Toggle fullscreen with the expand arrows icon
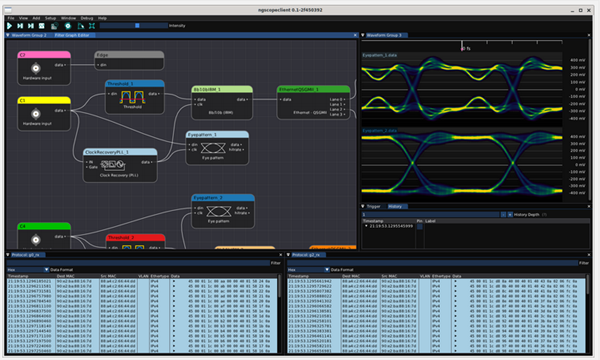This screenshot has height=360, width=600. (92, 26)
